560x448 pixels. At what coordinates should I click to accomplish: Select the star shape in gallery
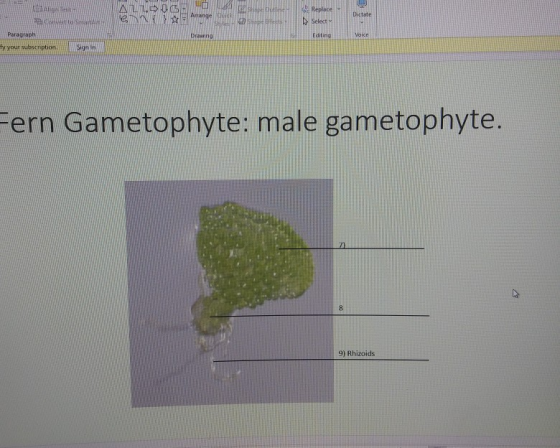tap(175, 20)
